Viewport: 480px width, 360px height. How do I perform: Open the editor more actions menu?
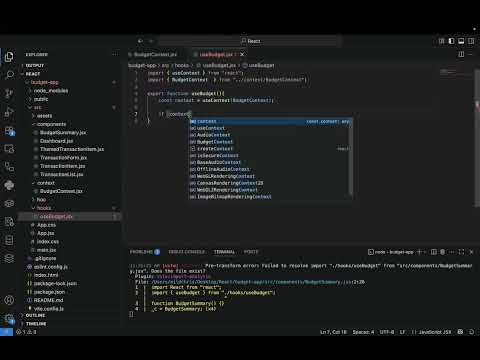471,54
